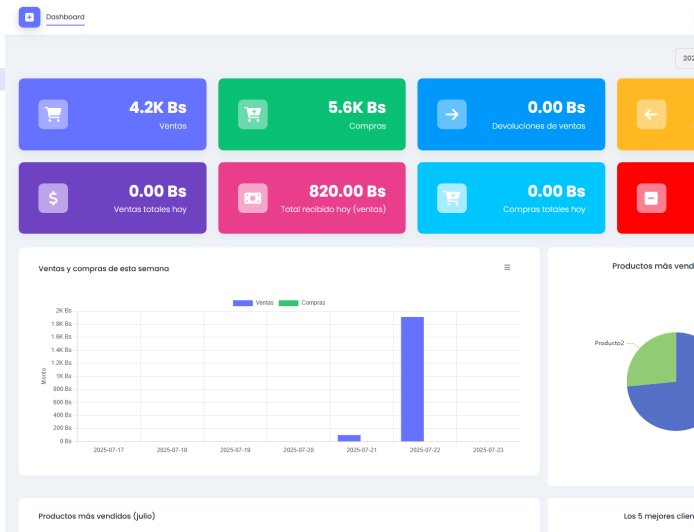Click the banknote icon on Total recibido hoy
The image size is (694, 532).
coord(253,198)
